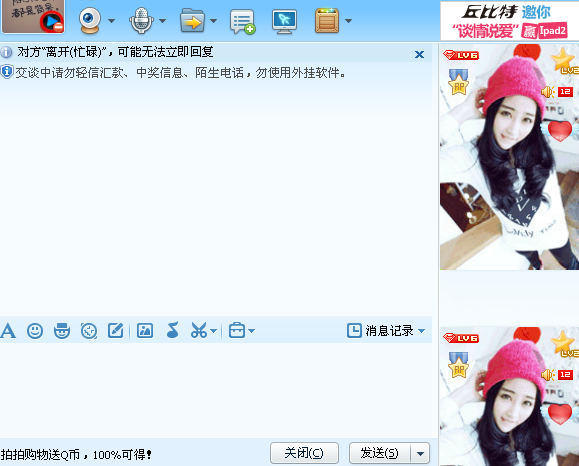Viewport: 579px width, 466px height.
Task: Click the send file folder icon
Action: tap(192, 21)
